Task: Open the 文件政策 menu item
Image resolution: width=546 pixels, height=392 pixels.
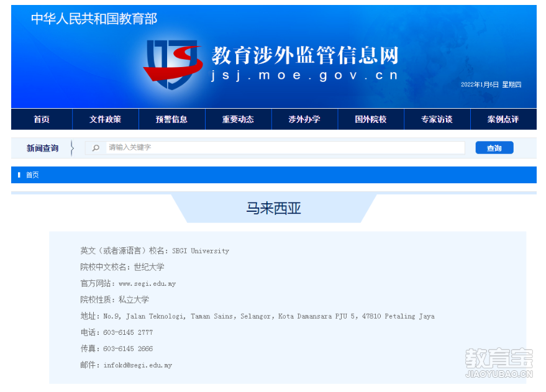Action: (x=105, y=119)
